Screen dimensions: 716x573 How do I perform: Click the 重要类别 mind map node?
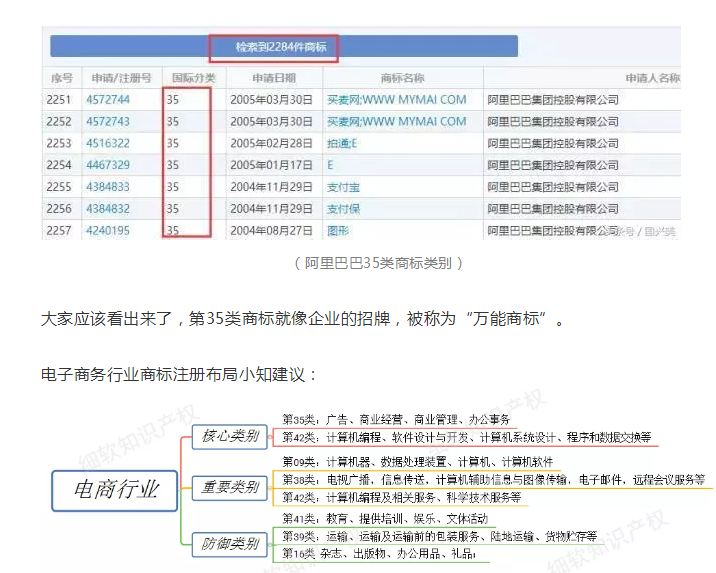(230, 488)
